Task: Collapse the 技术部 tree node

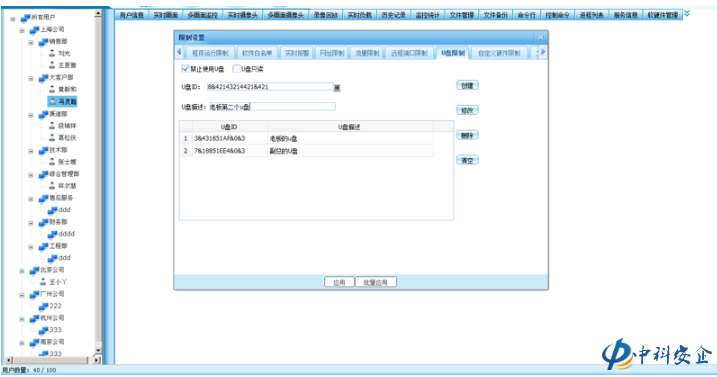Action: coord(31,151)
